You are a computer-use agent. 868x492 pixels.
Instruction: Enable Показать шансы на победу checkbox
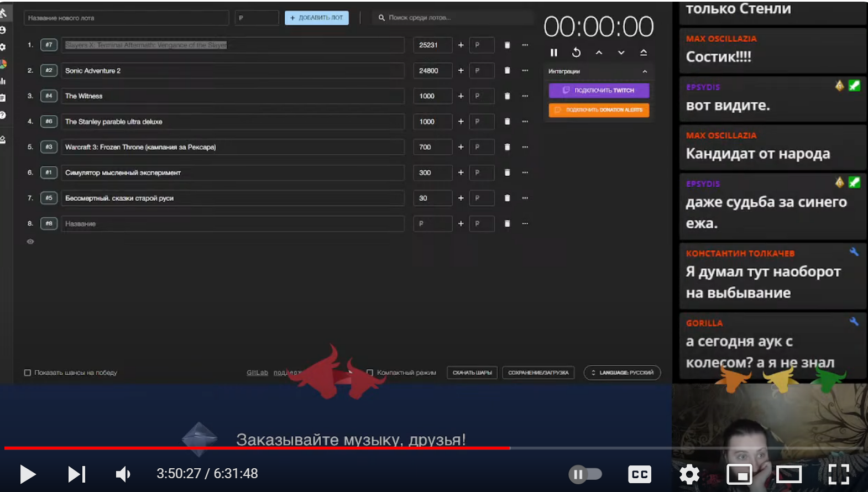pos(27,373)
